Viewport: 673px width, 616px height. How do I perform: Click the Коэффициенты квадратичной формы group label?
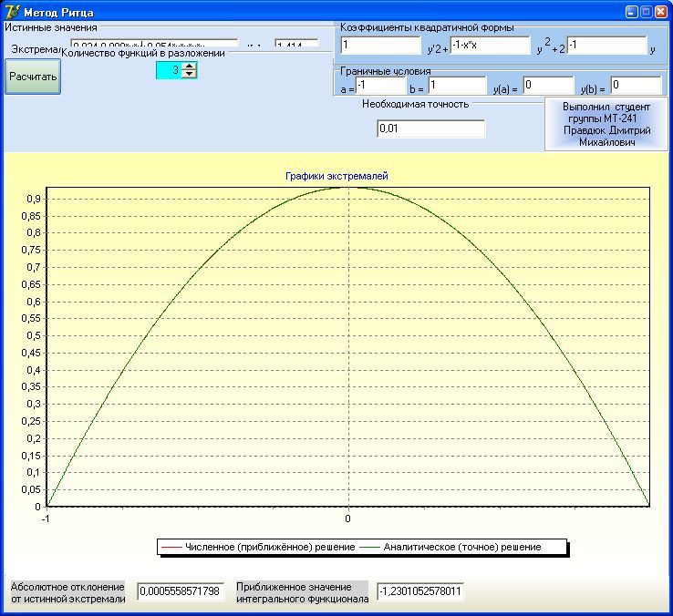coord(427,27)
